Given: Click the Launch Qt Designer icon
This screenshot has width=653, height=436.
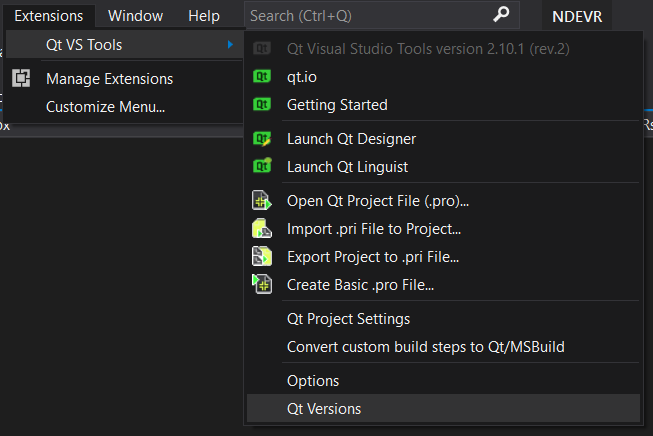Looking at the screenshot, I should [x=262, y=138].
